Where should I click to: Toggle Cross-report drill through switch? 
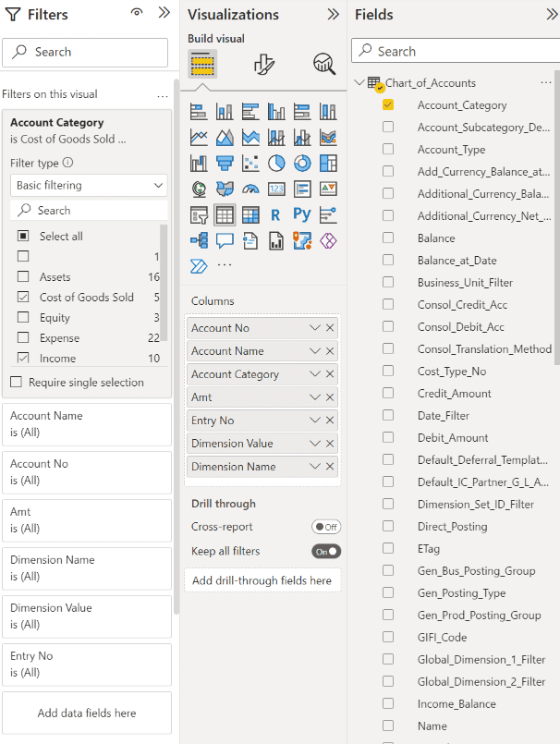326,527
